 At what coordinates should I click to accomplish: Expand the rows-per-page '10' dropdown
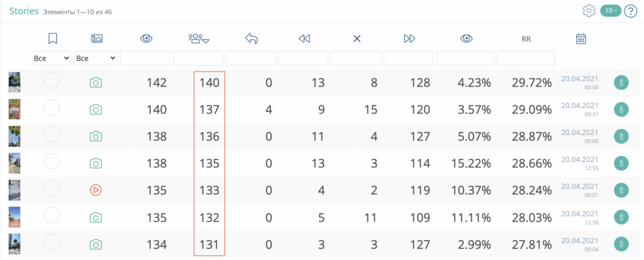tap(610, 11)
